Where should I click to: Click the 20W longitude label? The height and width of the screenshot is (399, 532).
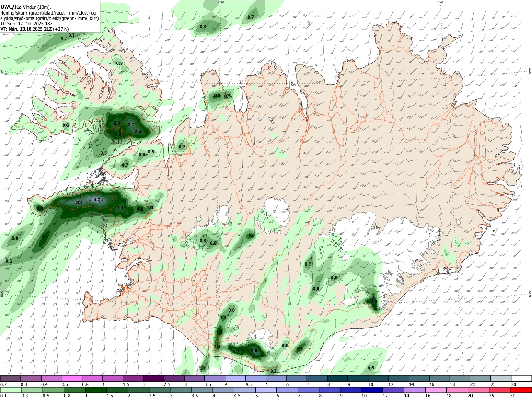pyautogui.click(x=221, y=2)
